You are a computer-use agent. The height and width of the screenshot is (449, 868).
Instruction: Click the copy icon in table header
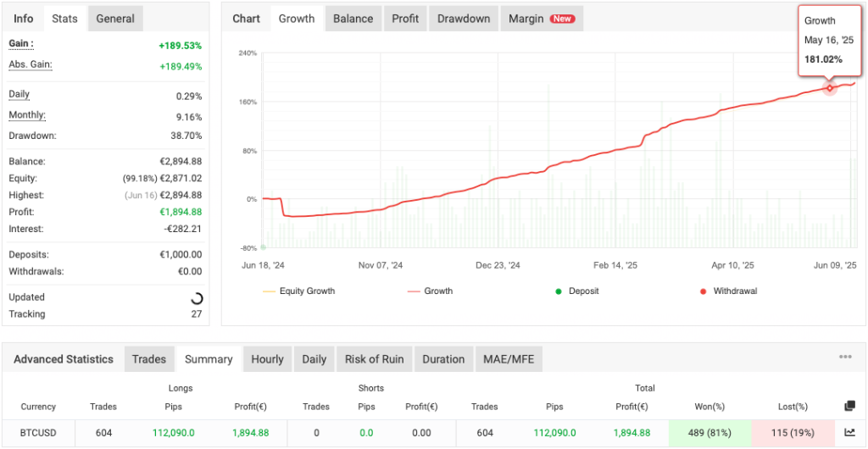tap(849, 407)
